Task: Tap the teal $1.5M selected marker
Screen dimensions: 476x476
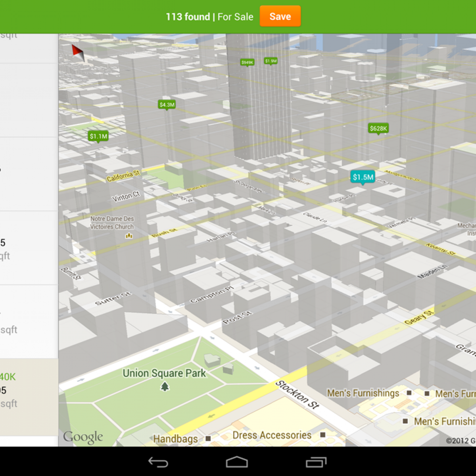Action: [x=363, y=177]
